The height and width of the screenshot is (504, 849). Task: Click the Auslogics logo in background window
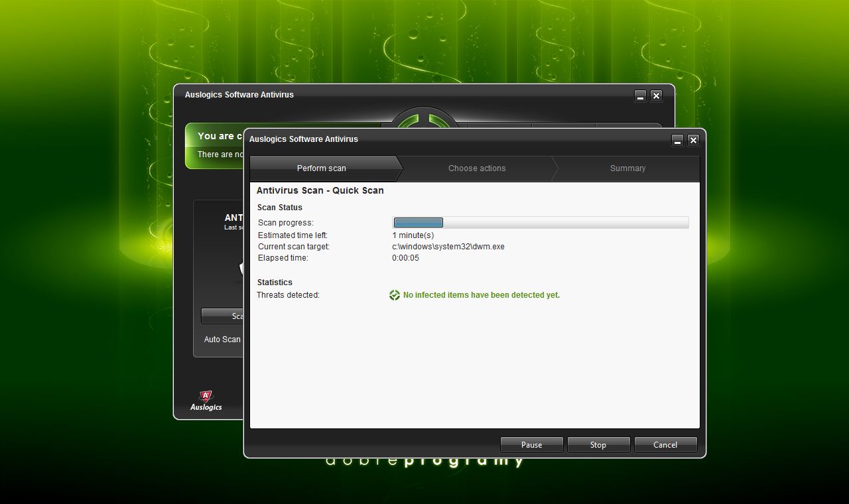(x=206, y=401)
